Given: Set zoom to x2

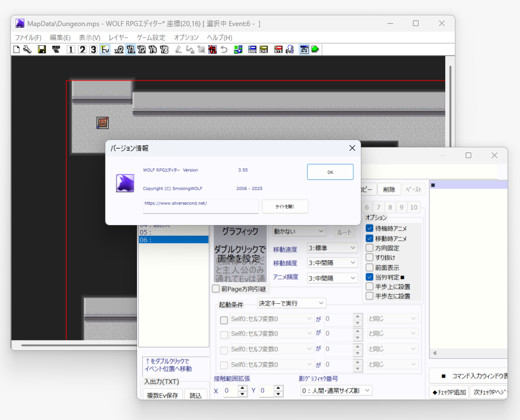Looking at the screenshot, I should 119,50.
